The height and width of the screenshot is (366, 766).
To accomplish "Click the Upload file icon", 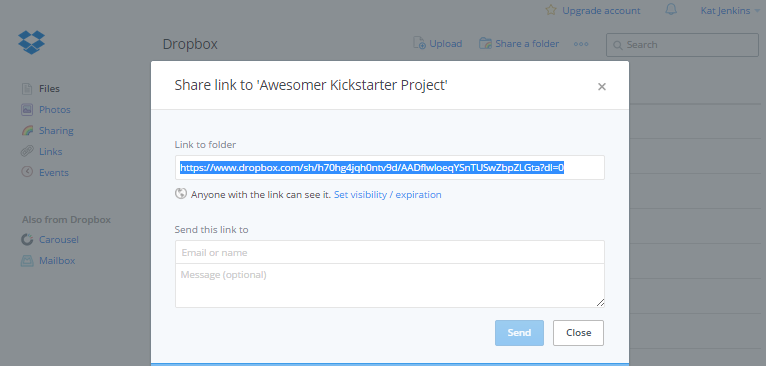I will (x=419, y=43).
